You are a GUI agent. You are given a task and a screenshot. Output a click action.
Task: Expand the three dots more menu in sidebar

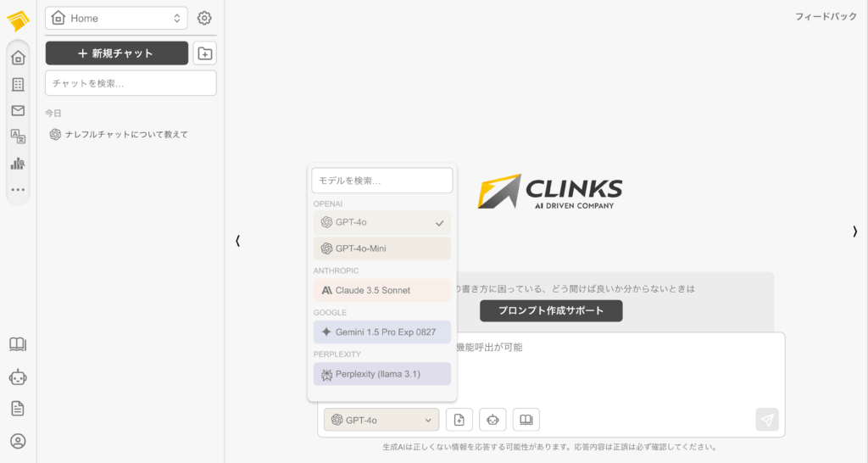coord(18,190)
